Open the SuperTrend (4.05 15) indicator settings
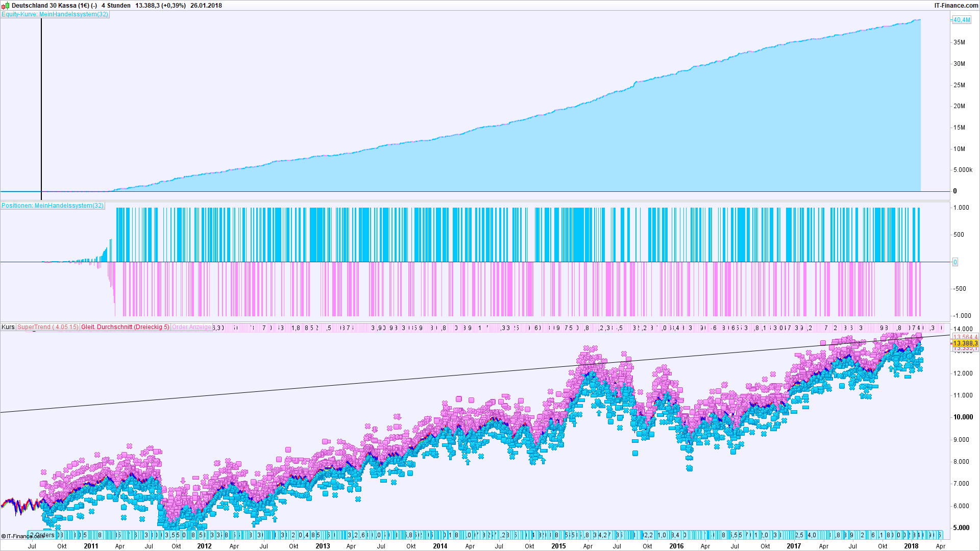The image size is (980, 551). point(48,327)
